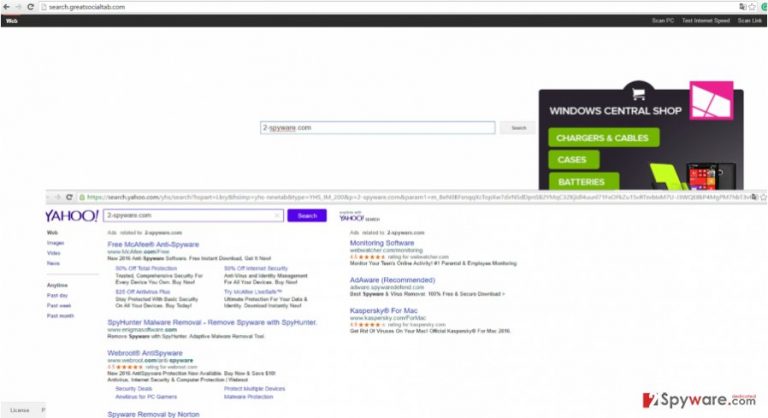Click the purple Yahoo Search button
The image size is (768, 418).
(x=307, y=216)
